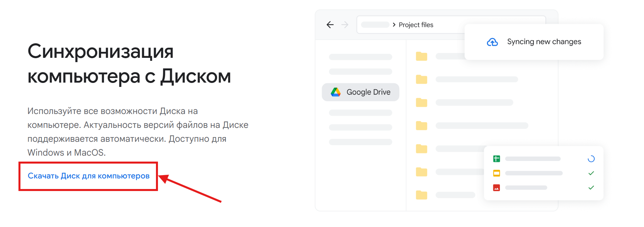The width and height of the screenshot is (644, 227).
Task: Click the 'Syncing new changes' text
Action: [x=544, y=42]
